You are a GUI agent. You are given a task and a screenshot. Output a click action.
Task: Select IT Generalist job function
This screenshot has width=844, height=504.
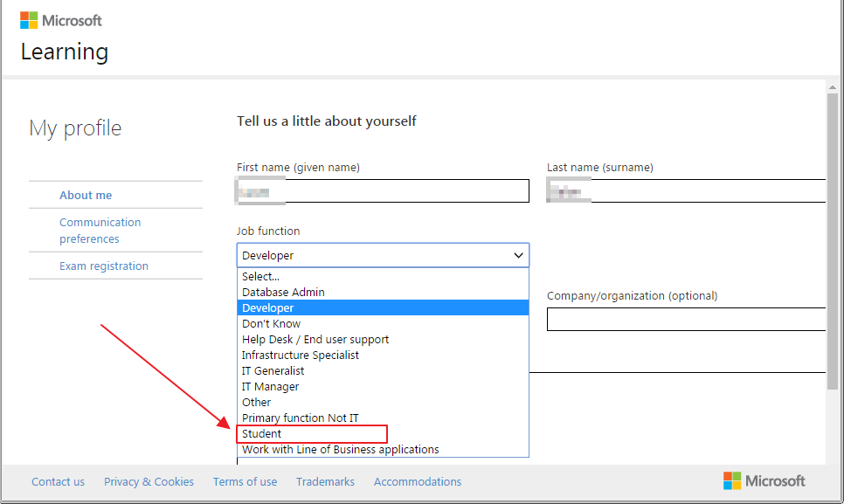[383, 370]
